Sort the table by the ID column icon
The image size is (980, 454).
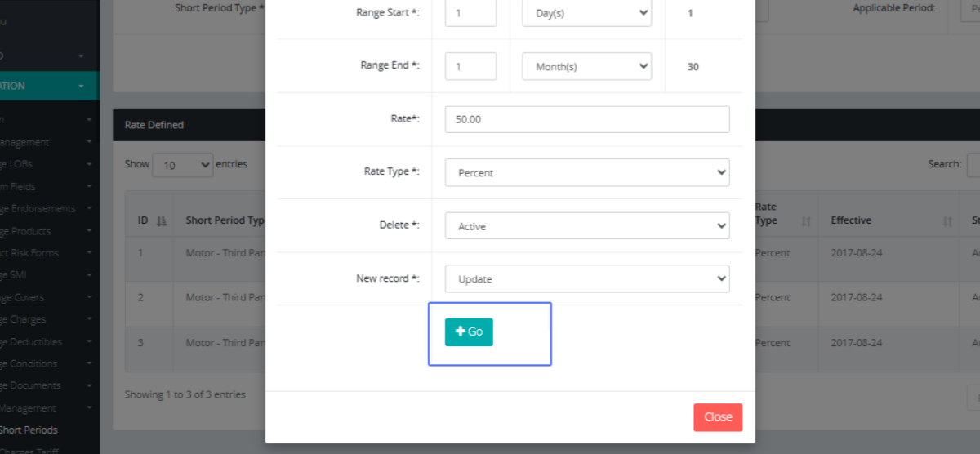[161, 221]
